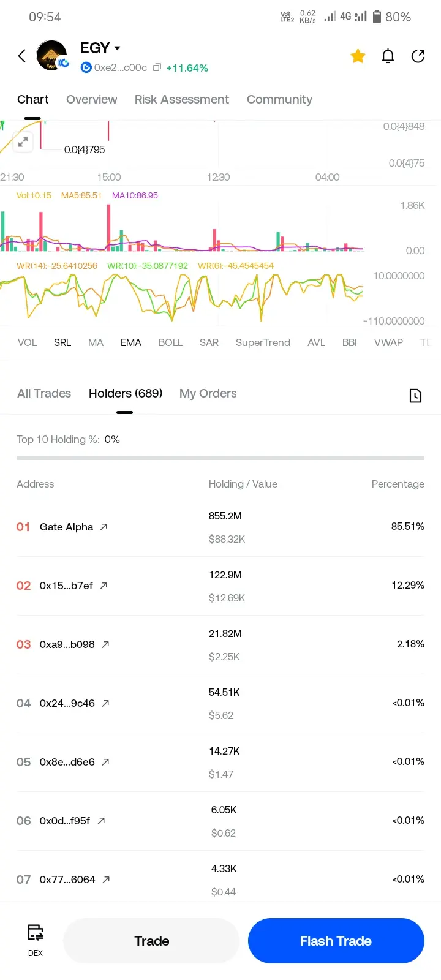Tap the share icon
Image resolution: width=441 pixels, height=980 pixels.
(418, 56)
